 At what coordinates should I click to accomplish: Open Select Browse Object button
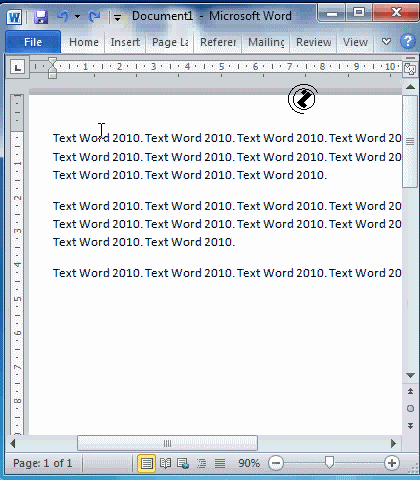410,408
